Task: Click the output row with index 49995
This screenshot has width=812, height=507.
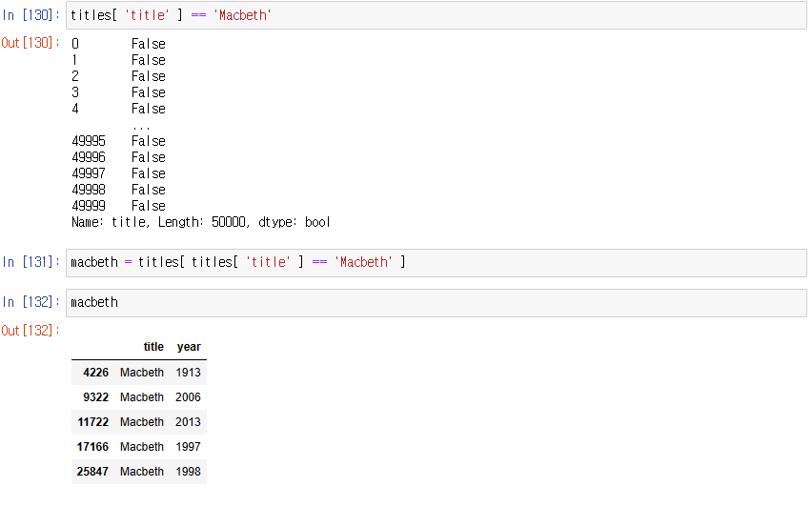Action: point(118,141)
